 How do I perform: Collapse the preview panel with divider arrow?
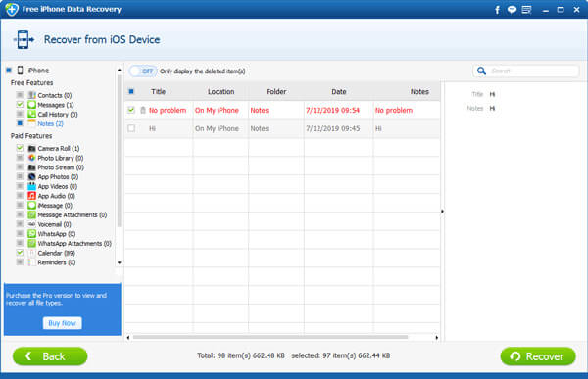click(x=442, y=212)
